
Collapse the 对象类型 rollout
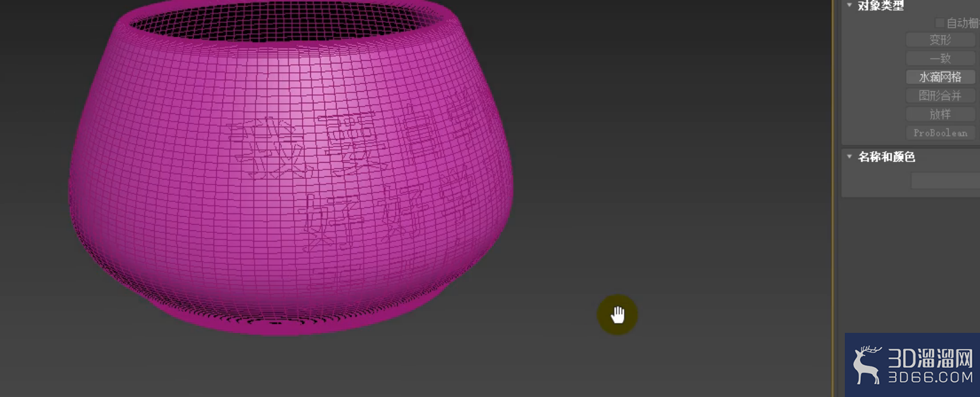coord(850,5)
